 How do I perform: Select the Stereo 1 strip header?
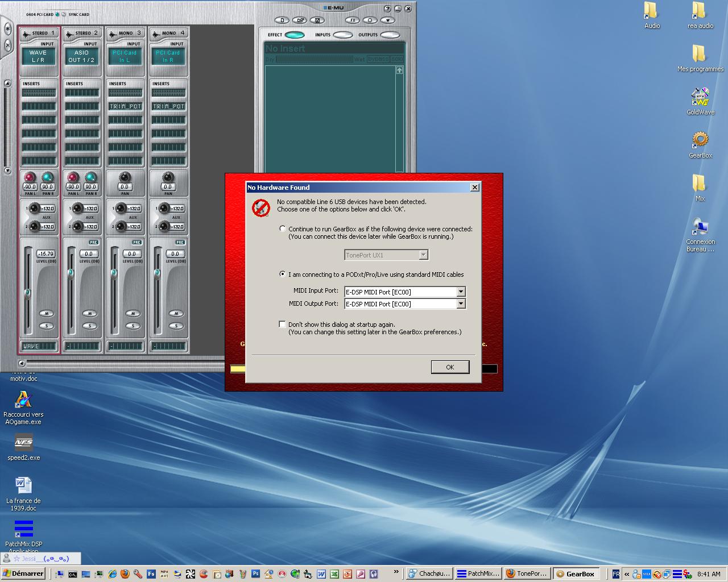coord(39,33)
